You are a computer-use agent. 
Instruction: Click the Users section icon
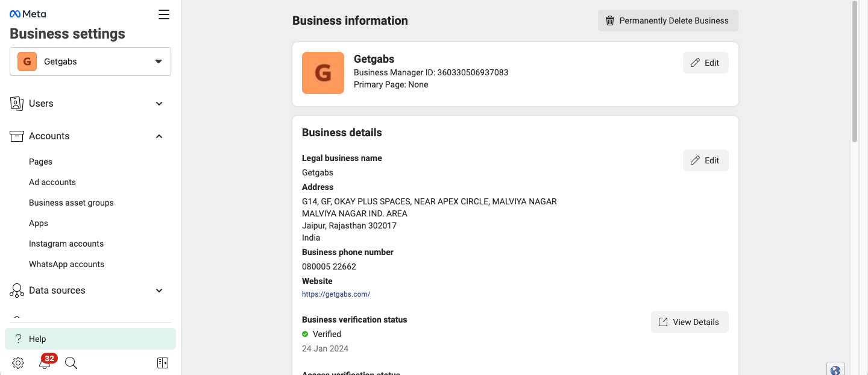pyautogui.click(x=17, y=104)
